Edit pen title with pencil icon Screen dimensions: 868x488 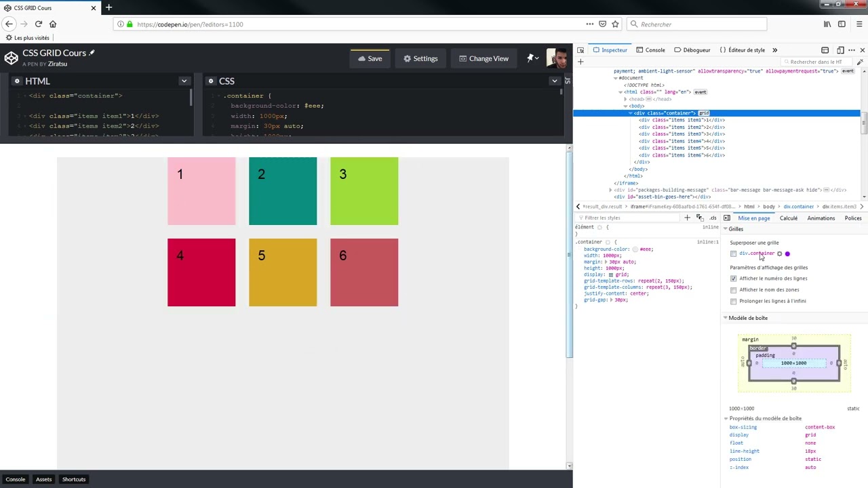(92, 53)
